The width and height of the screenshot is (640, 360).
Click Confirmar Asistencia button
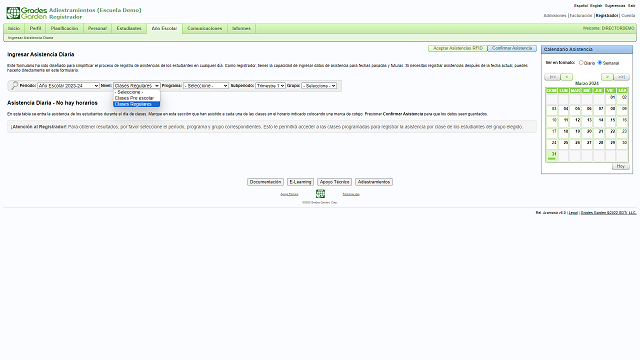tap(512, 48)
